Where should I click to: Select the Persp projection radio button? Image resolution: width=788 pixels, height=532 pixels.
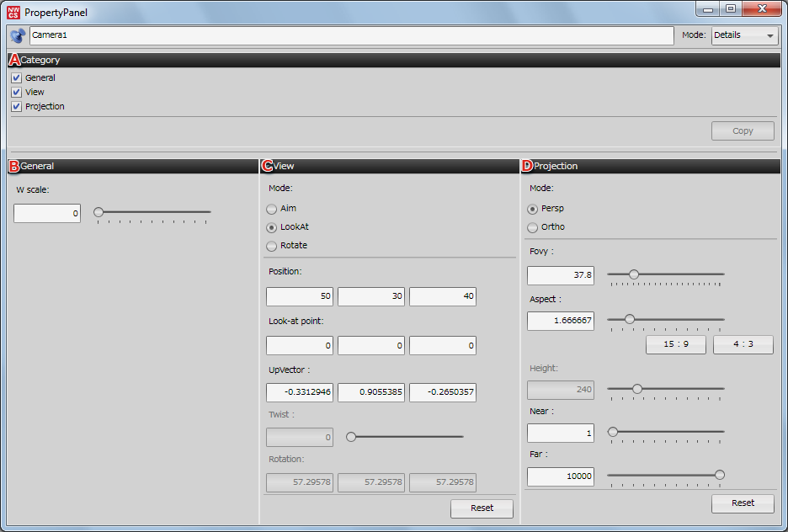click(532, 209)
